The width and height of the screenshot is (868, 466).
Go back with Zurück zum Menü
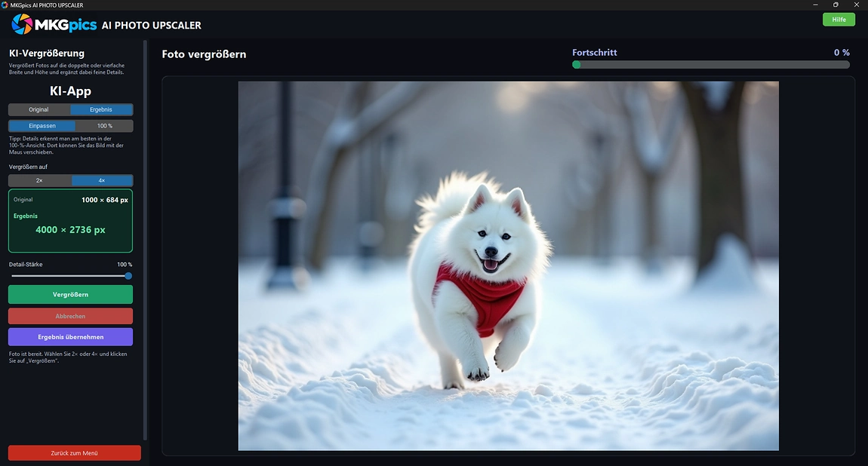[x=74, y=452]
